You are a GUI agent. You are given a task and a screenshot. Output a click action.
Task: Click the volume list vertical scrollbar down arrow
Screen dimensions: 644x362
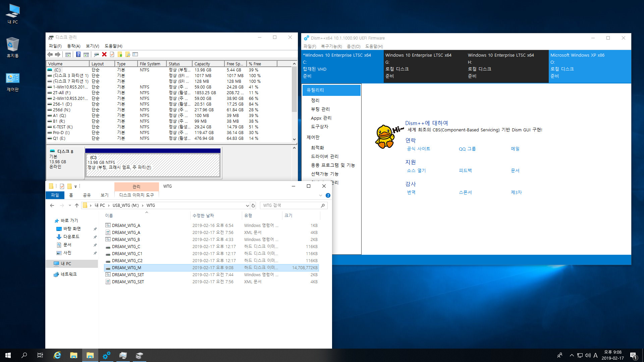[x=294, y=139]
